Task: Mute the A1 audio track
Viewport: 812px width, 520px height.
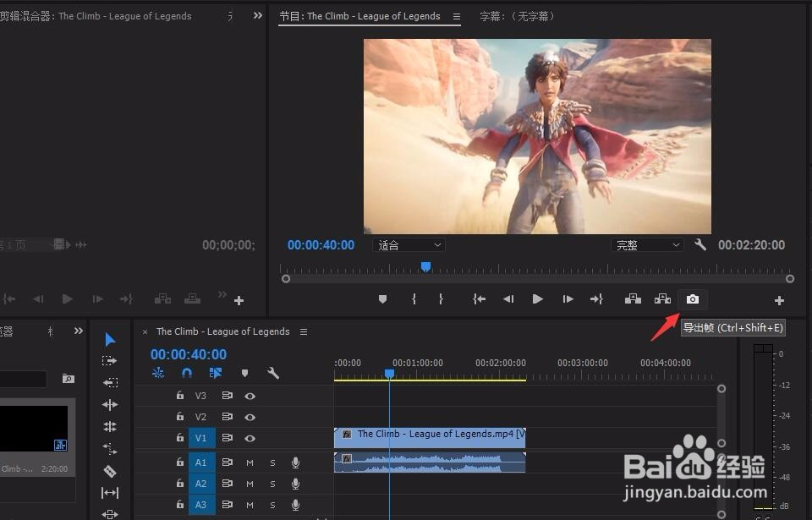Action: coord(250,463)
